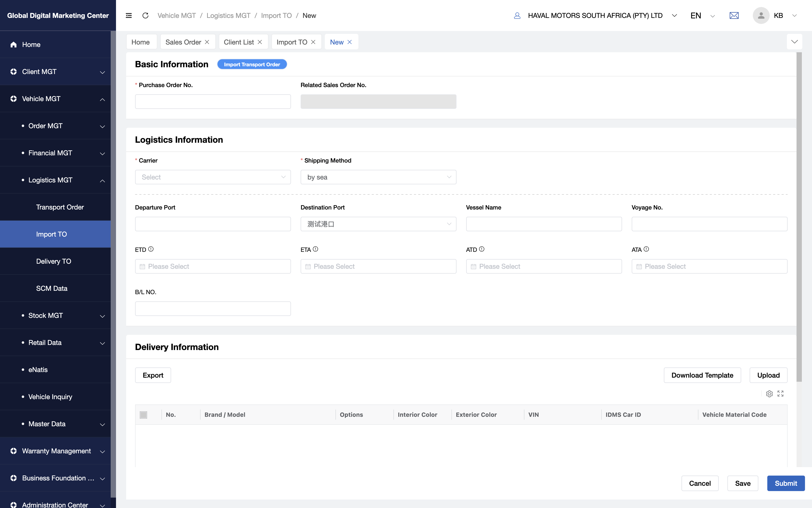Expand Client MGT in sidebar

point(102,72)
